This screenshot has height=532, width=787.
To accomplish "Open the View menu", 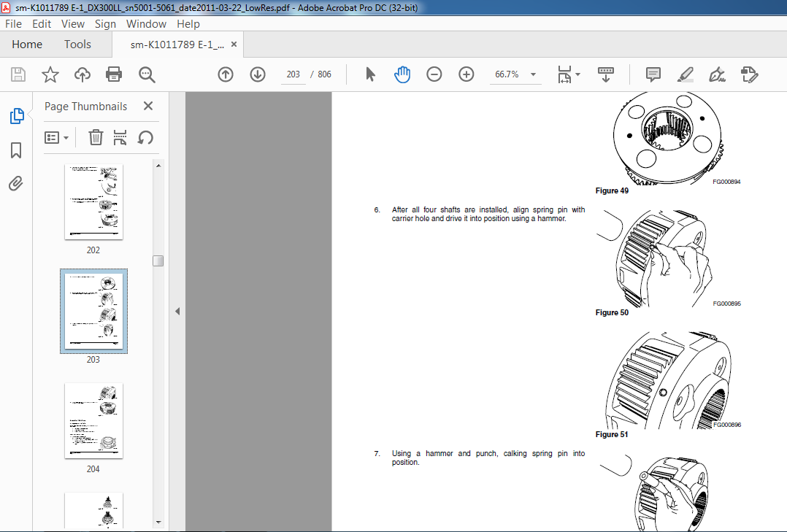I will point(73,24).
